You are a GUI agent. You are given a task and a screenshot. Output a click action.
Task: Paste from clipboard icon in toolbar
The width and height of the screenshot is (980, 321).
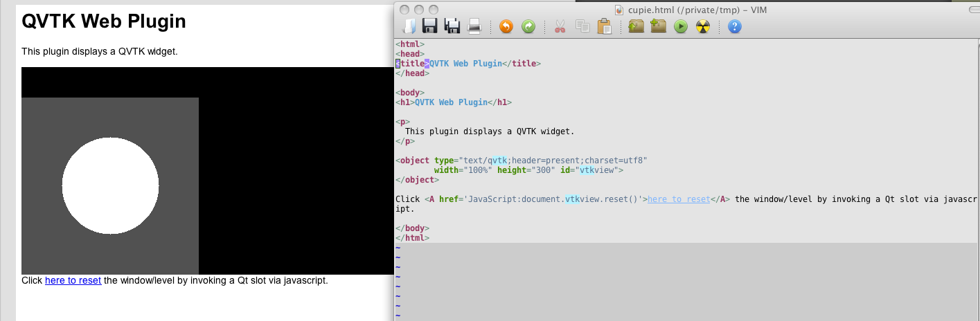604,26
